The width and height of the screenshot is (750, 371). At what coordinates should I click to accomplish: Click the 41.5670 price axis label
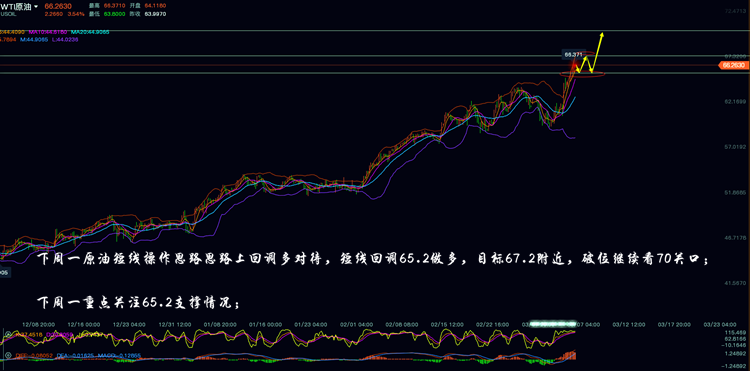click(736, 283)
